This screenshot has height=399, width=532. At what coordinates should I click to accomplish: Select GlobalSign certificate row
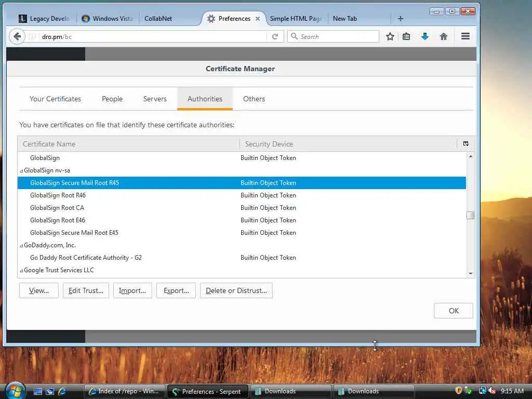click(242, 158)
